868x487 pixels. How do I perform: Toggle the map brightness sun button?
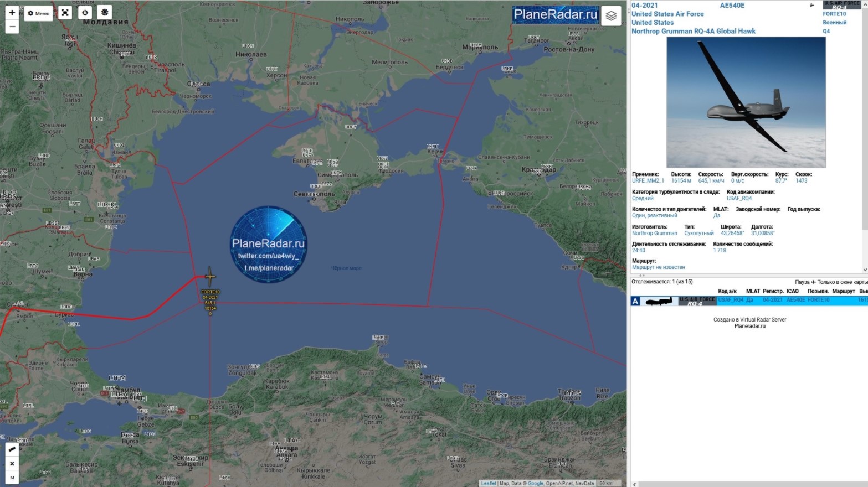pos(104,12)
